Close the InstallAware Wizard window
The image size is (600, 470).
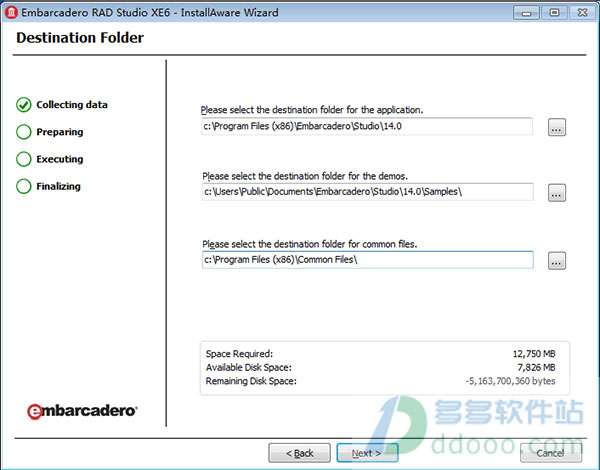pos(582,13)
